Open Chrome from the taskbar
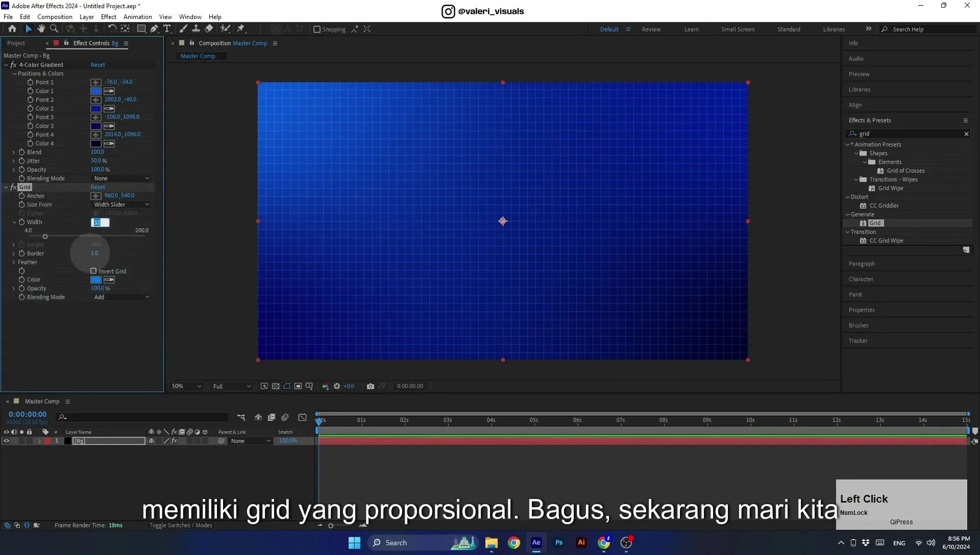 [x=514, y=543]
